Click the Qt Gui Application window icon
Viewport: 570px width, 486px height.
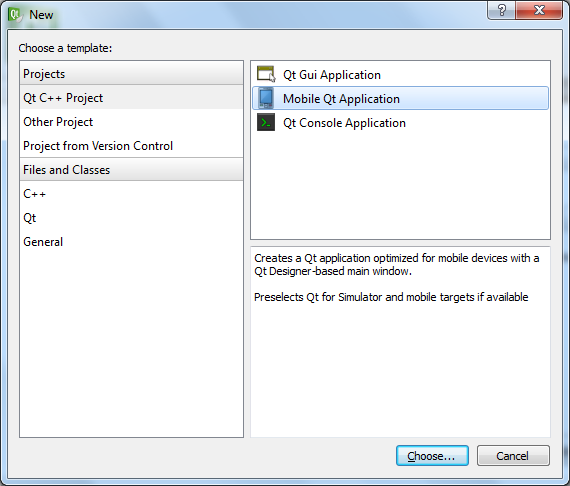click(x=266, y=74)
